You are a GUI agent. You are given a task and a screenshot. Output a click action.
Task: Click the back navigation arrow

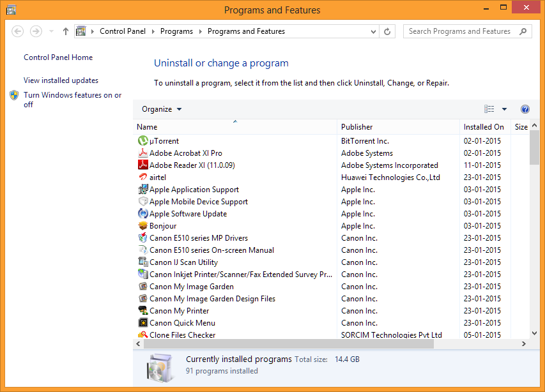click(x=18, y=31)
